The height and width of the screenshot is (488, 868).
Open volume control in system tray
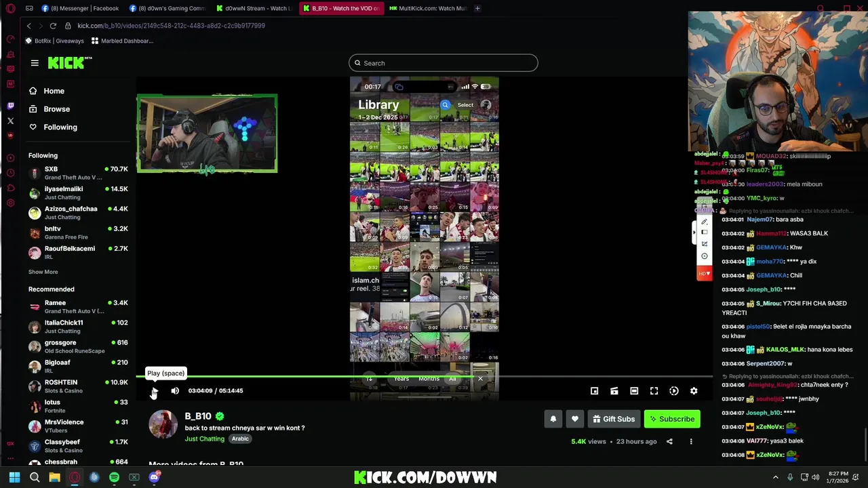coord(815,477)
